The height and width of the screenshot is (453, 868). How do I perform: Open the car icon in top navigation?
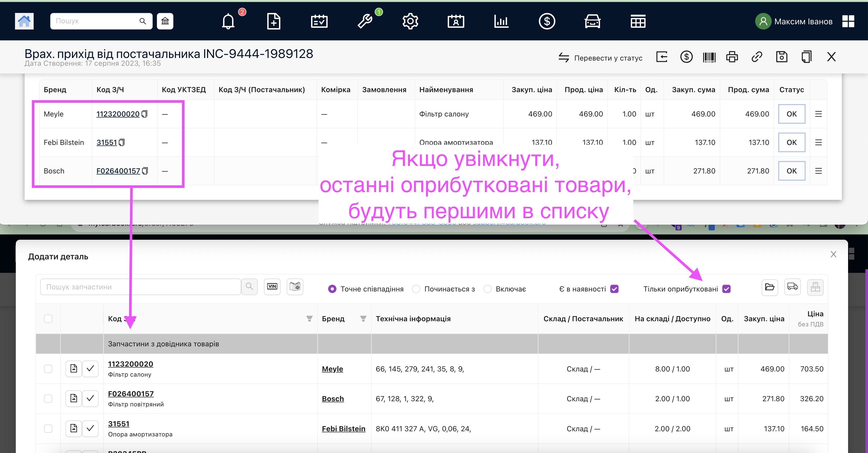tap(592, 21)
